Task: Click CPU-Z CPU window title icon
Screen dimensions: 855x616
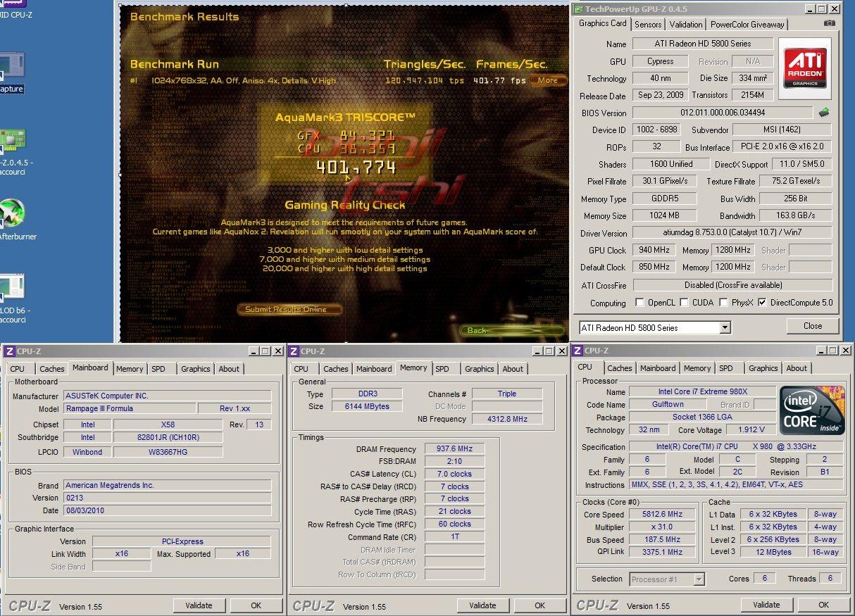Action: [x=578, y=350]
